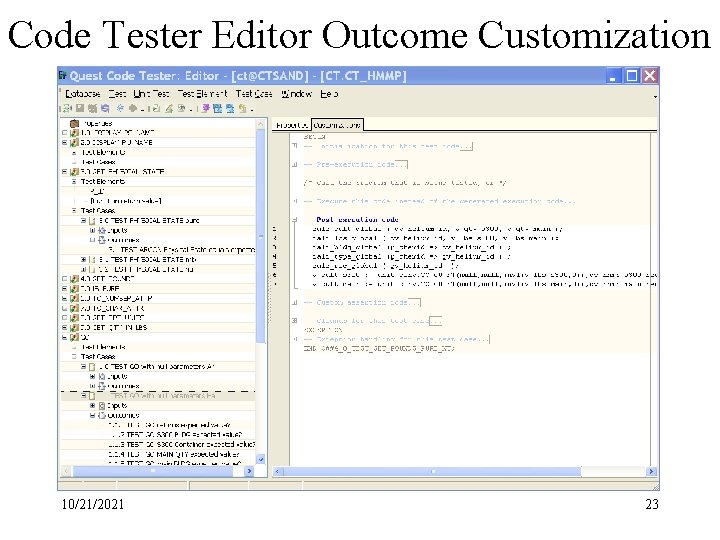
Task: Select TEST GO with null parameters A
Action: (x=157, y=366)
